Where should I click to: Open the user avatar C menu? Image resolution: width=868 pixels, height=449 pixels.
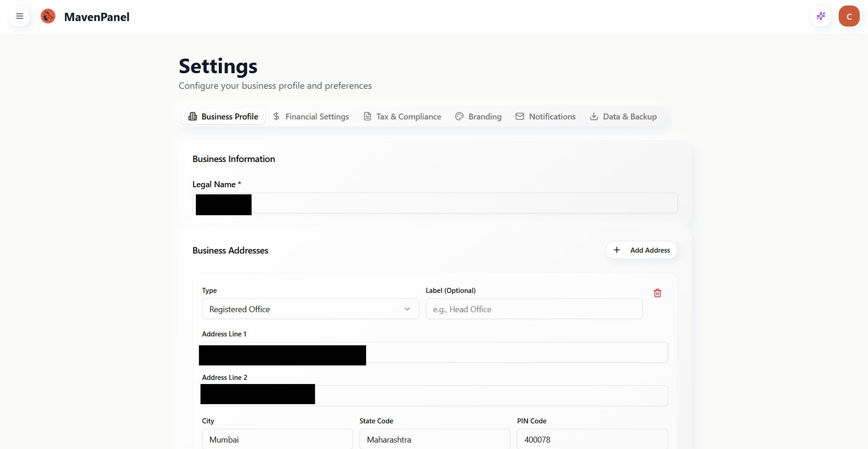pyautogui.click(x=849, y=16)
